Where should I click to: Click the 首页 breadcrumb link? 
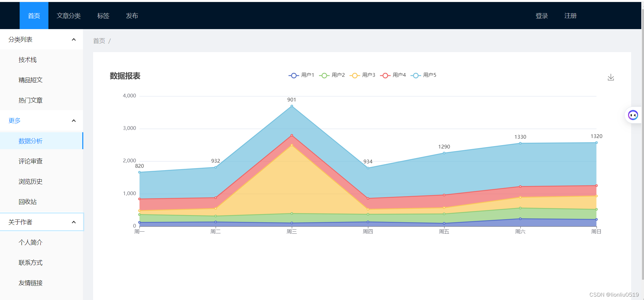pos(99,41)
